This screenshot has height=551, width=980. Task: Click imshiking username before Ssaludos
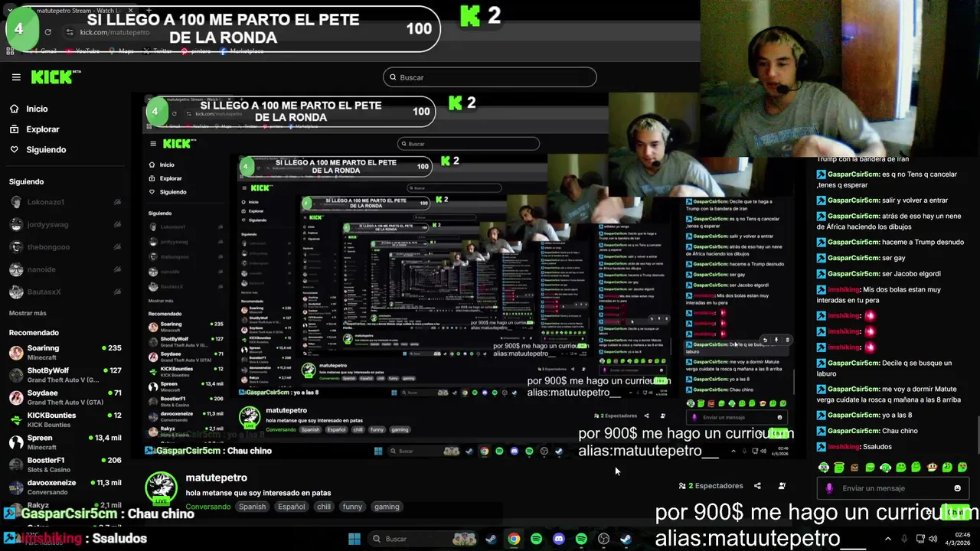coord(844,447)
